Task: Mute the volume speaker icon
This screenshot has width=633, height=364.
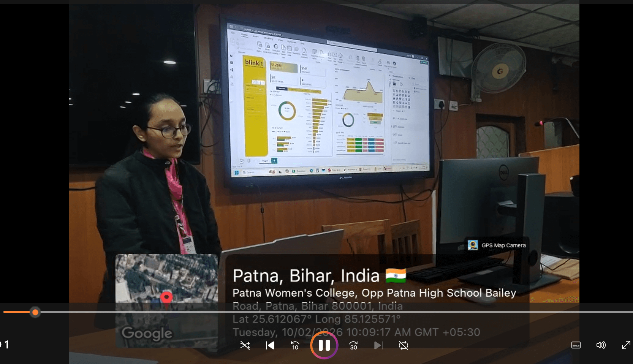Action: (x=601, y=345)
